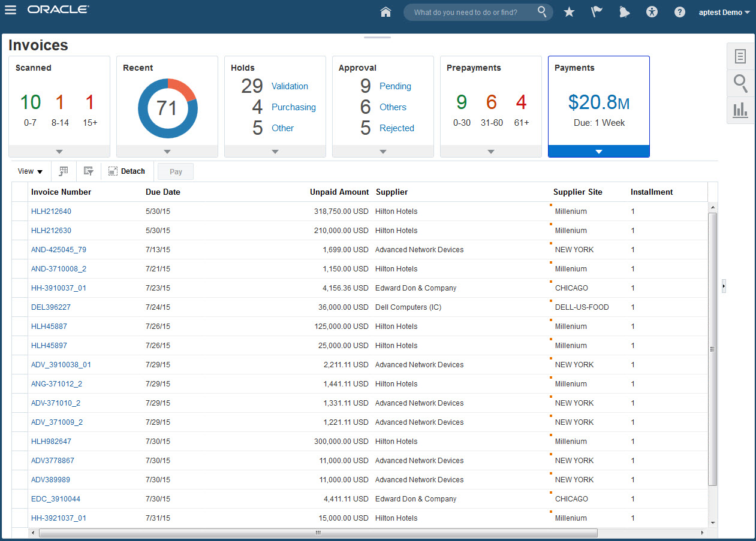This screenshot has height=541, width=756.
Task: Open the Tasks panel icon
Action: coord(740,56)
